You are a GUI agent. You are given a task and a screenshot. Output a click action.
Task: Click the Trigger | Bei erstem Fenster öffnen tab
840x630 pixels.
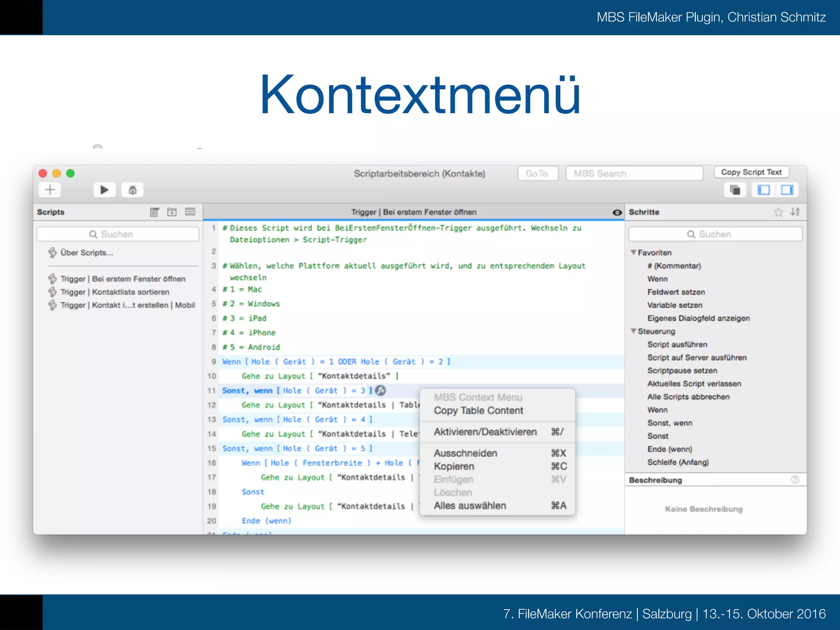point(413,212)
